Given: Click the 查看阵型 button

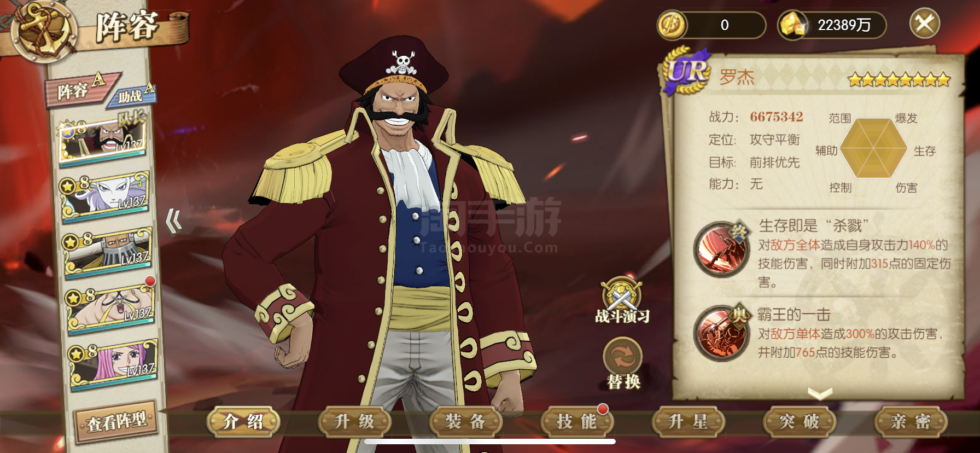Looking at the screenshot, I should 116,422.
